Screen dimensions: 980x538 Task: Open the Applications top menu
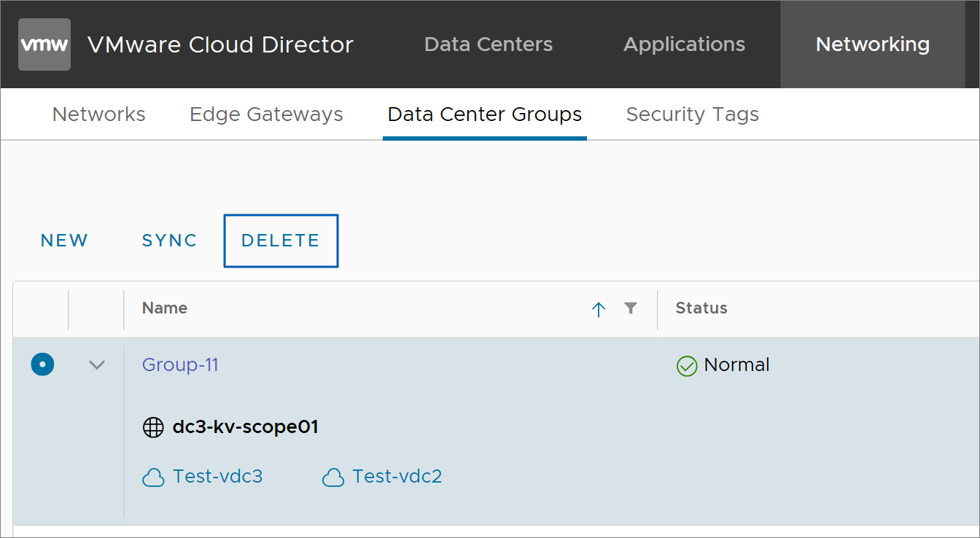click(x=684, y=44)
